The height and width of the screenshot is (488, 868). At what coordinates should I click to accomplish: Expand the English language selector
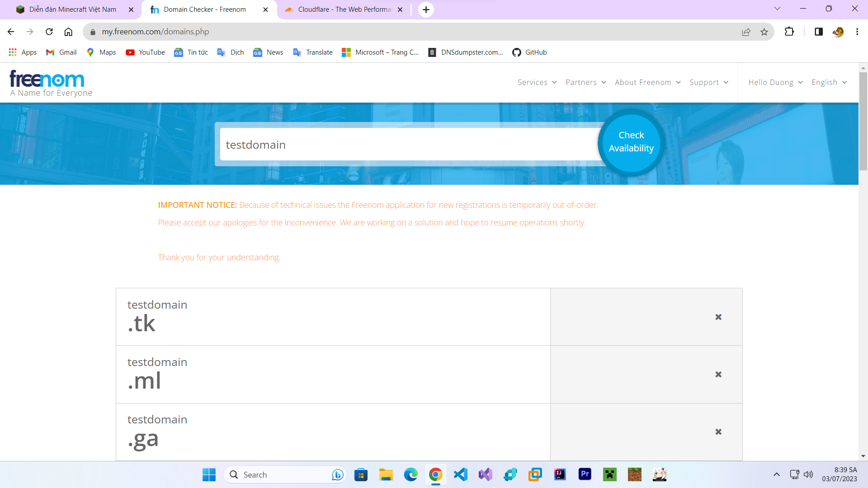[x=829, y=82]
